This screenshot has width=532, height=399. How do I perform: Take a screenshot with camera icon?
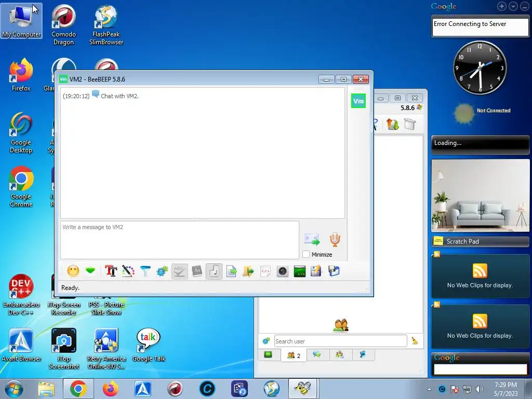[282, 271]
